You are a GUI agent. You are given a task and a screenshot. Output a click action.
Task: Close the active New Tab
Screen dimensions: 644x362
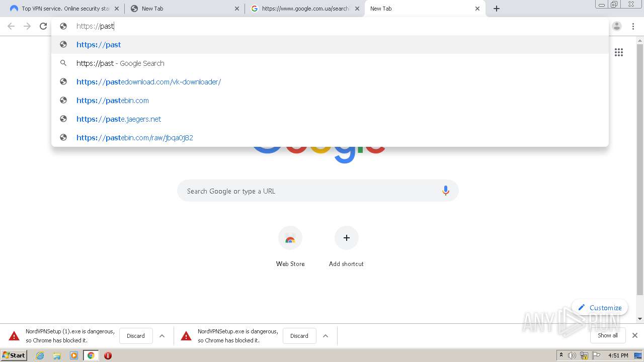pyautogui.click(x=477, y=9)
